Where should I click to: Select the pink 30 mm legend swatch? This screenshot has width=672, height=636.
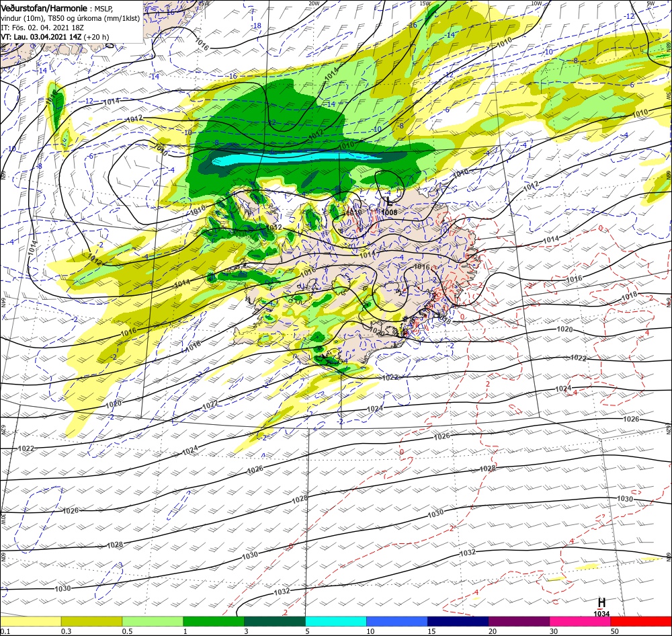tap(581, 621)
